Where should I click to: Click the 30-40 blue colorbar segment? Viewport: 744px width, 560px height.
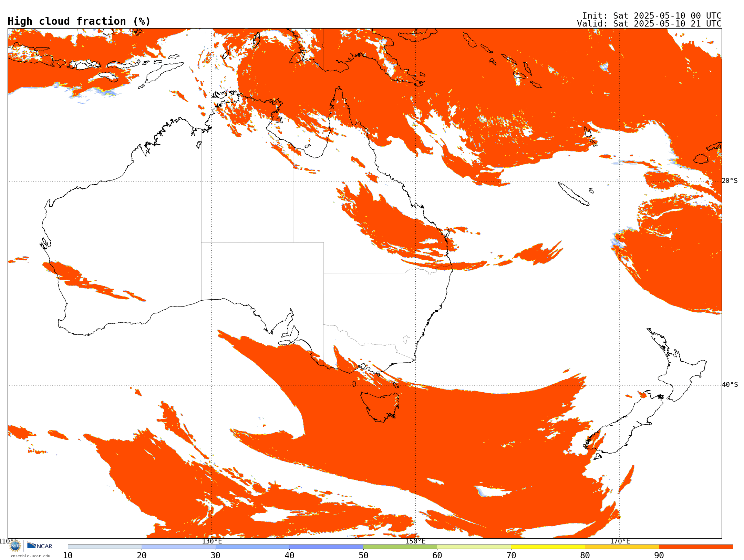[252, 547]
